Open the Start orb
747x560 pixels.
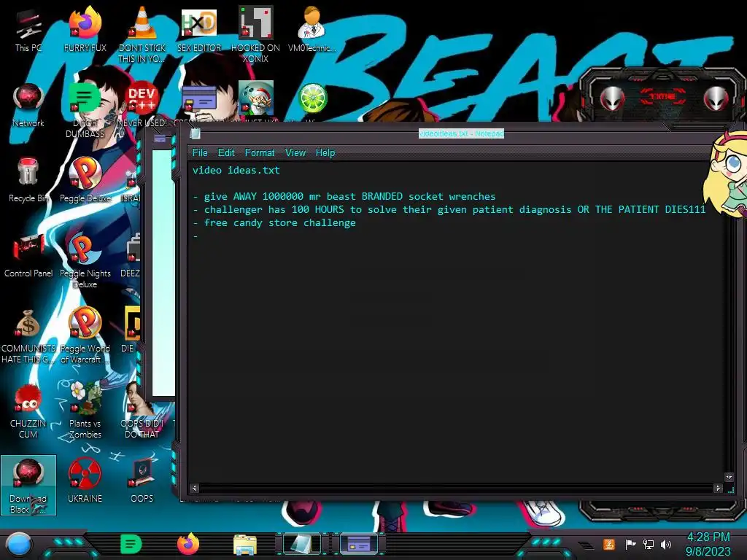18,544
